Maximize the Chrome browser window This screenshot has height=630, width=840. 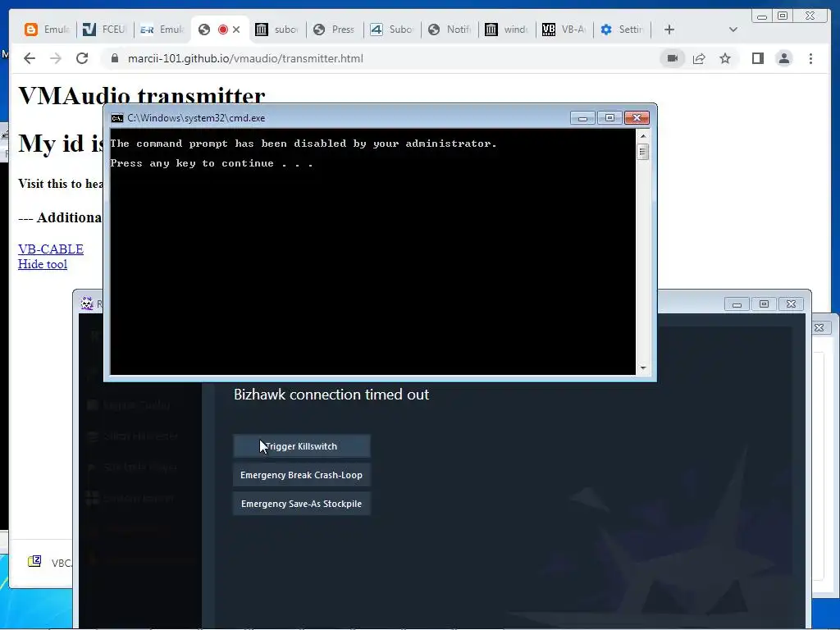point(783,16)
